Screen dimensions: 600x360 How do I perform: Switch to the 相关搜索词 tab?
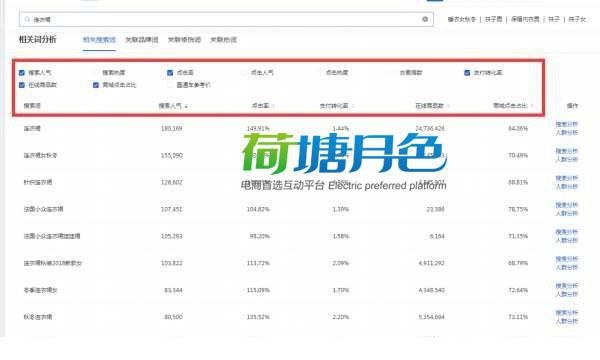click(x=99, y=39)
